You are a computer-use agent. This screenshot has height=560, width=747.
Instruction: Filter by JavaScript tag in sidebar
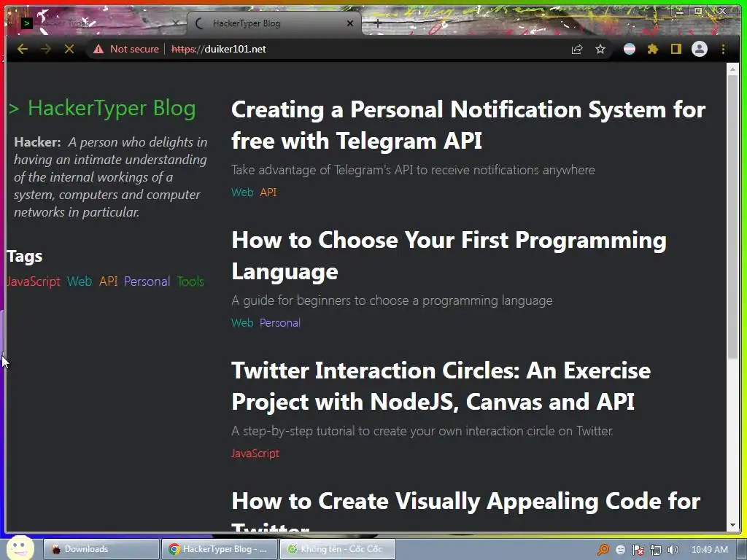point(34,281)
